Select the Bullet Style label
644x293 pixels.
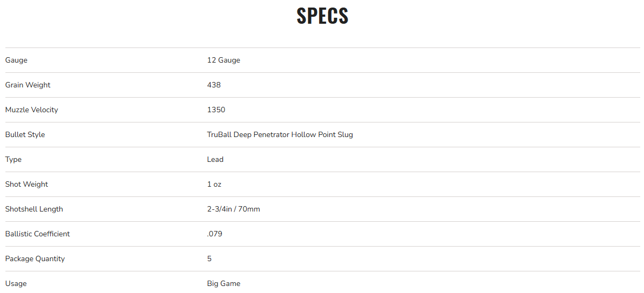click(25, 134)
